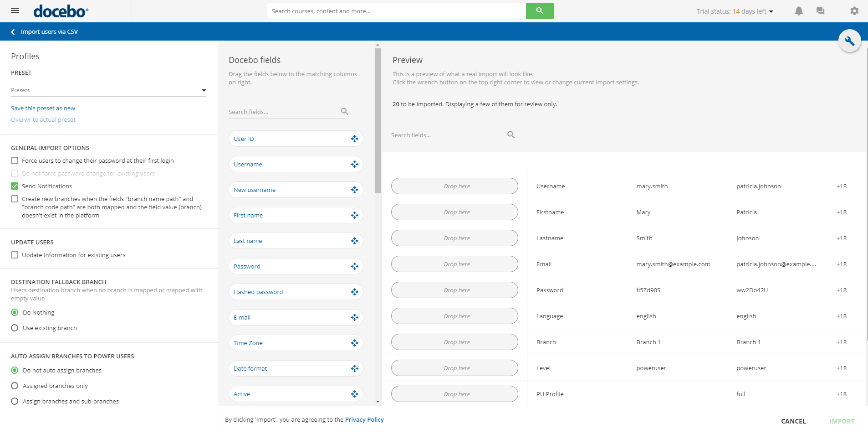Select the Use existing branch radio button

coord(14,328)
